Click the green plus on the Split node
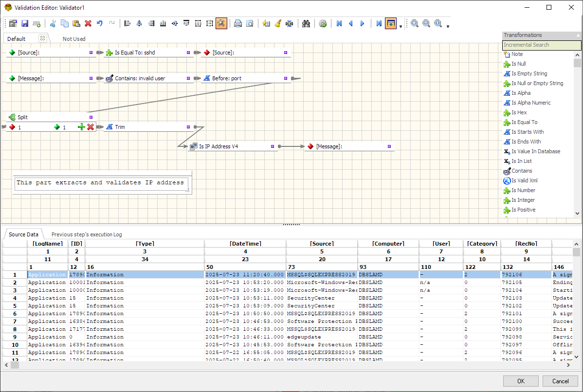The width and height of the screenshot is (583, 392). pos(81,127)
